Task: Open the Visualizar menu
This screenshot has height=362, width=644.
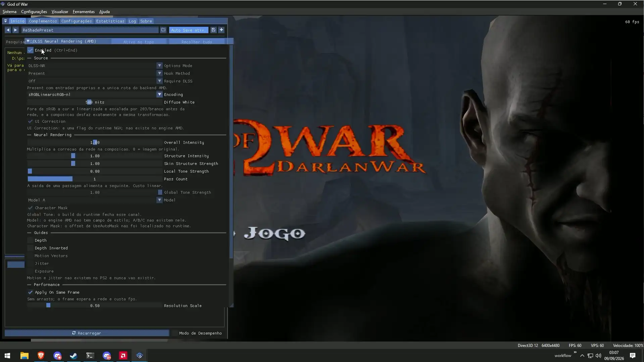Action: coord(60,12)
